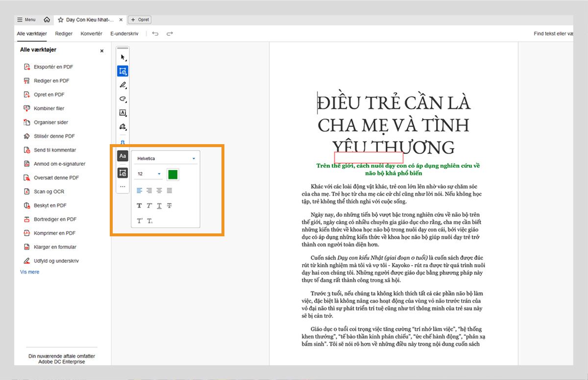
Task: Open Rediger en PDF tool
Action: tap(51, 81)
